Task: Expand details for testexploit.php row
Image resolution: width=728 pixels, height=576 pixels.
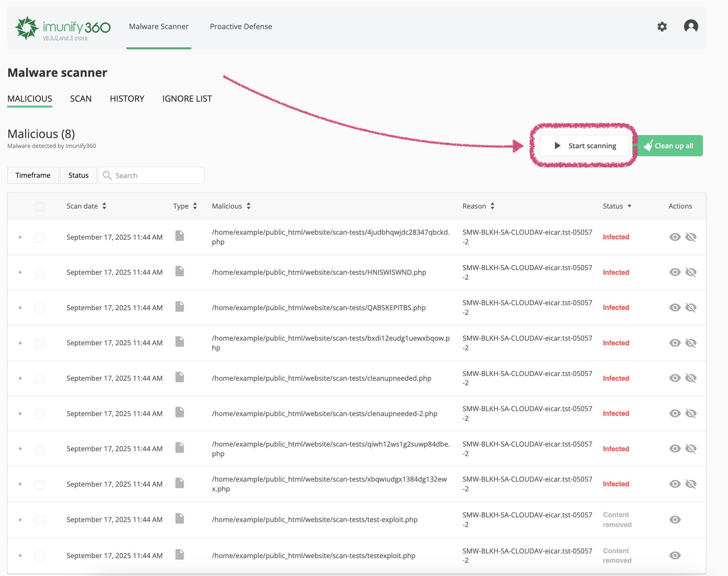Action: [x=20, y=555]
